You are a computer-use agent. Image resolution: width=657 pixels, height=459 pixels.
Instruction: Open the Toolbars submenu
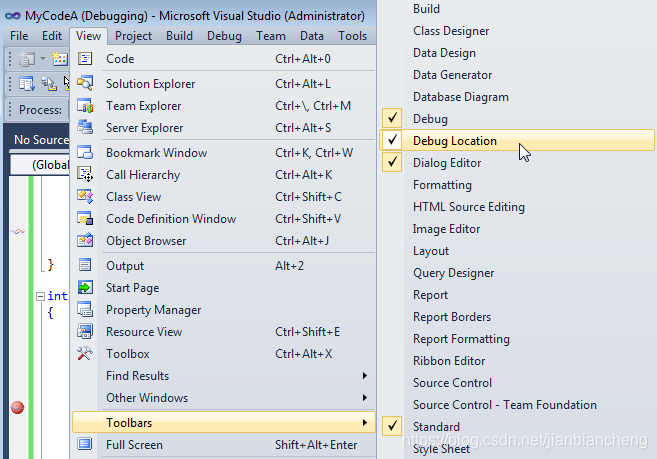[224, 422]
